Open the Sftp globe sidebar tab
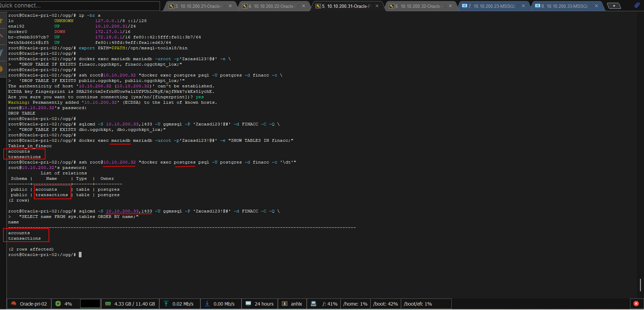This screenshot has width=644, height=310. pos(2,69)
